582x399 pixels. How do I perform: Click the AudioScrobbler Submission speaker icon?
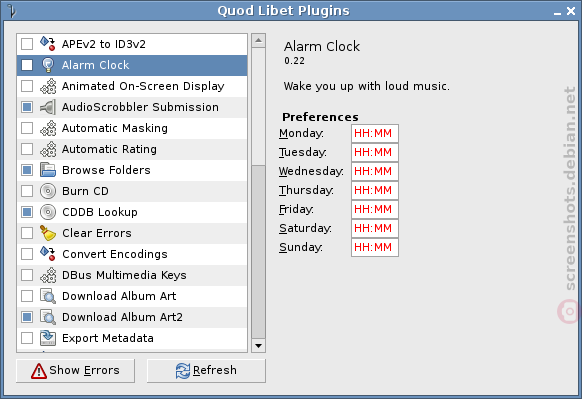tap(48, 107)
